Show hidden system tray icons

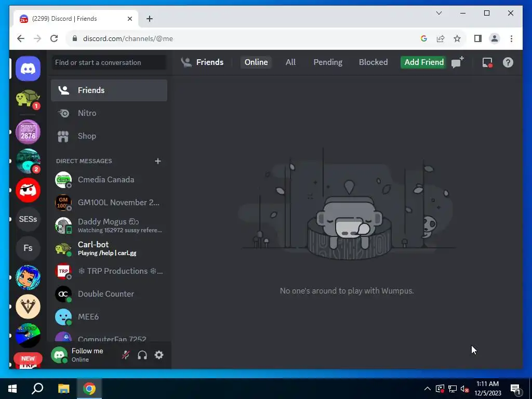[428, 389]
